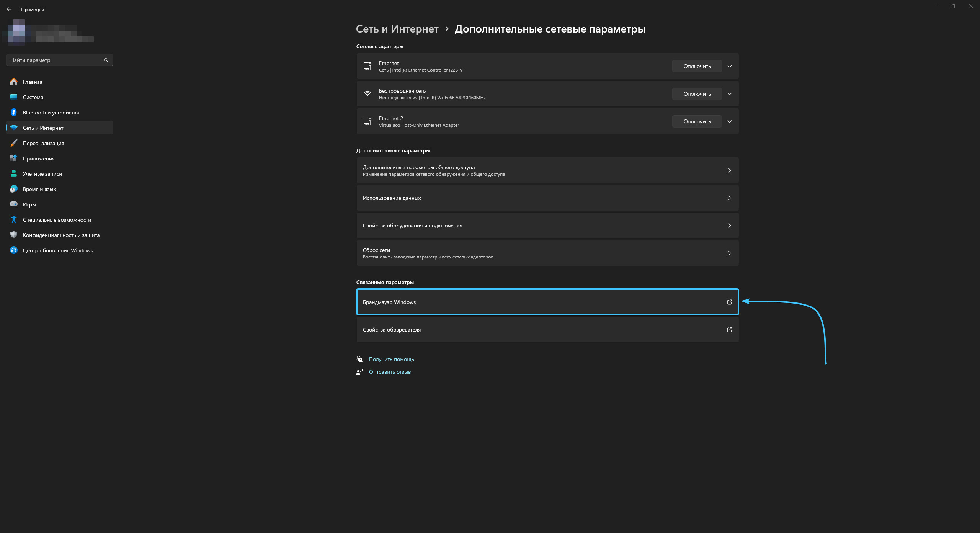Expand the Беспроводная сеть adapter chevron

[729, 94]
